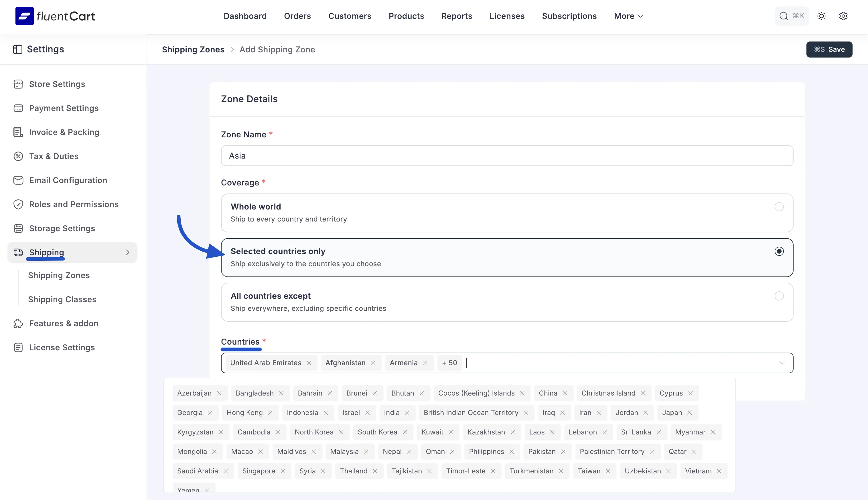Remove Vietnam from selected countries
Viewport: 868px width, 500px height.
point(719,471)
